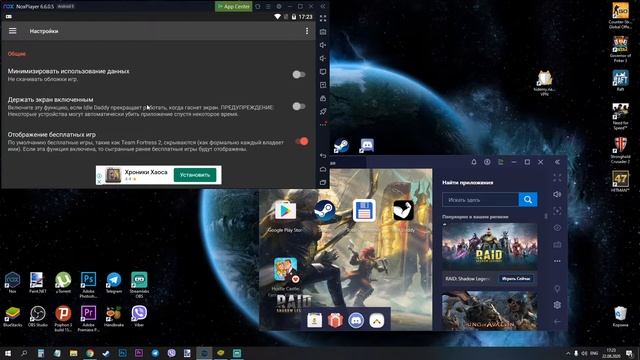Open App Center in NoxPlayer title bar

point(233,6)
